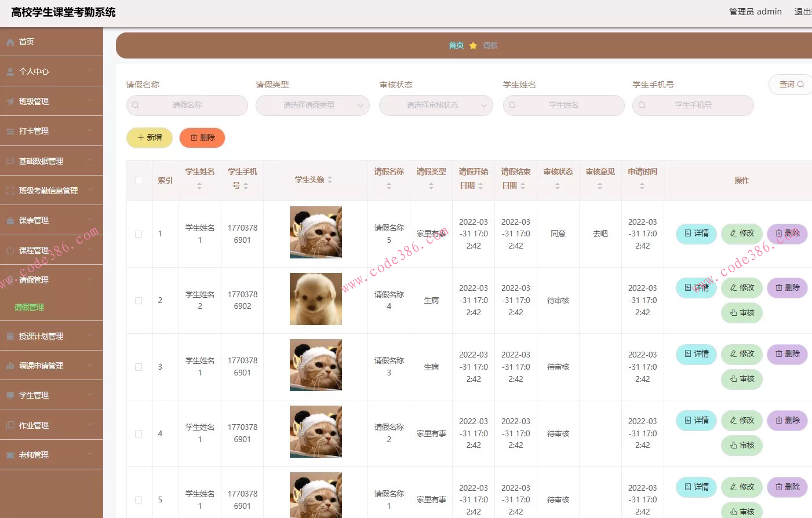Sort by 学生姓名 column arrows
812x518 pixels.
[x=199, y=186]
